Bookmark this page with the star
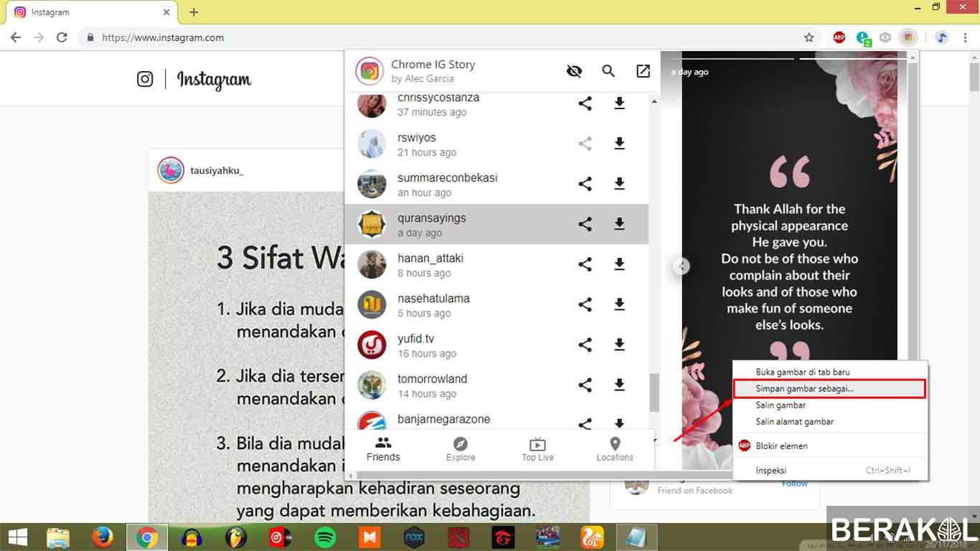This screenshot has height=551, width=980. tap(809, 37)
